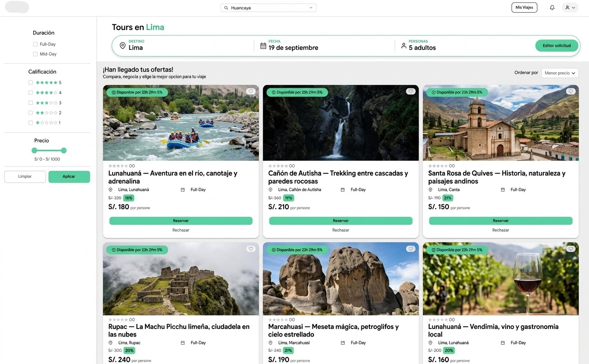Open the user account menu icon
This screenshot has height=364, width=589.
coord(570,8)
